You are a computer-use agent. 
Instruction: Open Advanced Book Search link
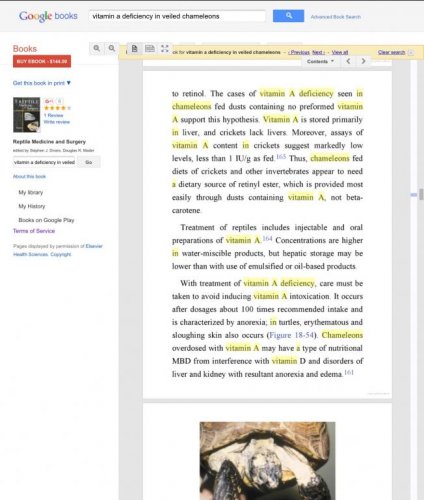point(336,17)
